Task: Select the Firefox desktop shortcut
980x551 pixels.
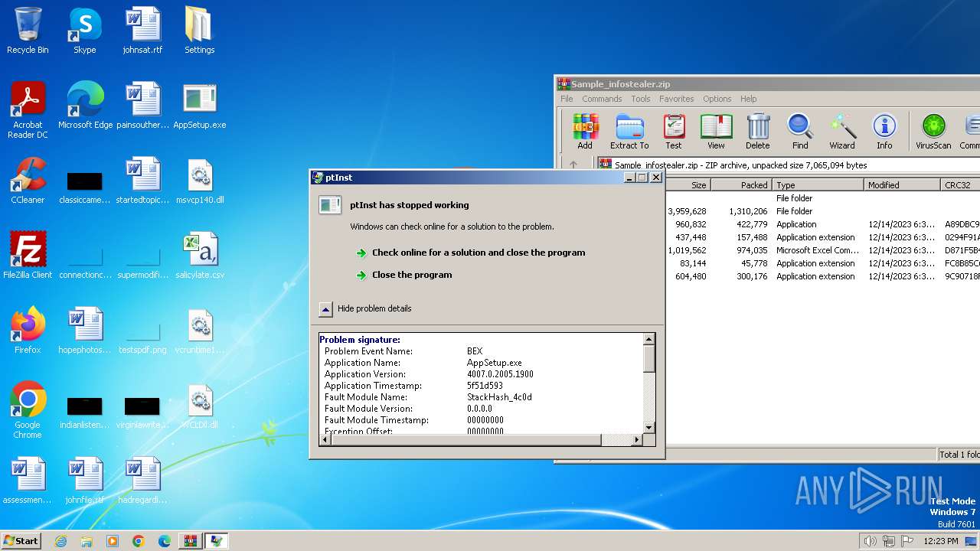Action: [x=28, y=331]
